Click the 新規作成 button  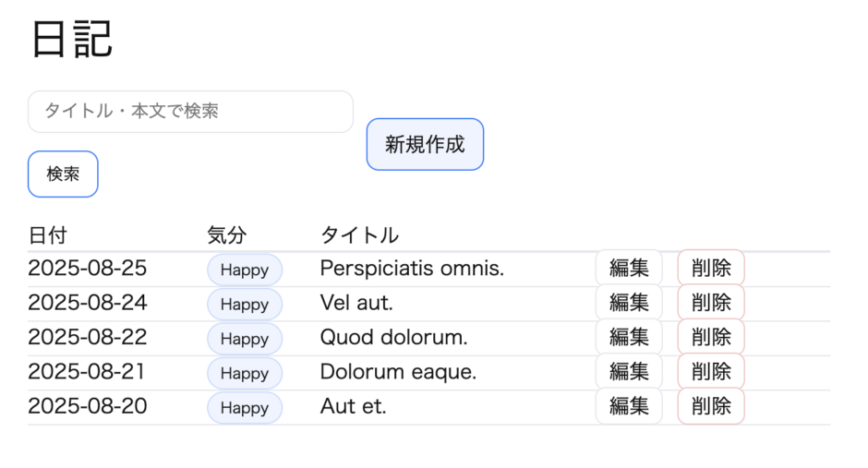coord(425,144)
